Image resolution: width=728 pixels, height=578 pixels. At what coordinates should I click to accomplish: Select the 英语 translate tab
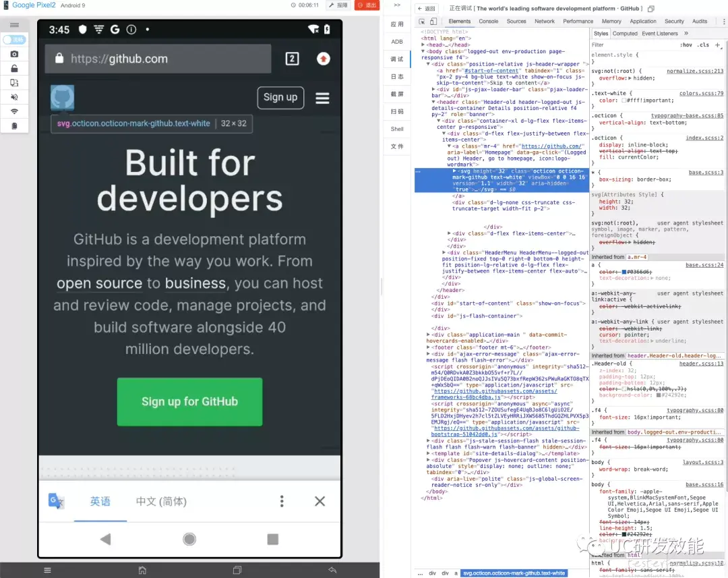click(x=100, y=501)
